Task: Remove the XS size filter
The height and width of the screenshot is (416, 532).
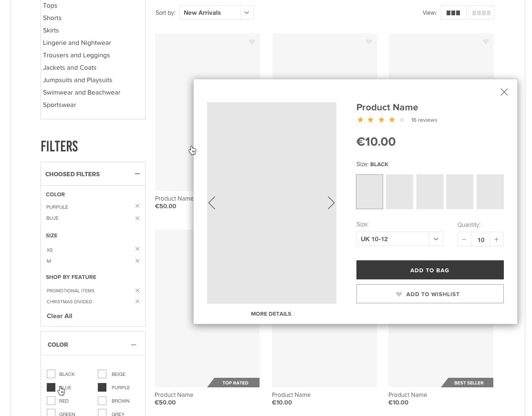Action: point(137,249)
